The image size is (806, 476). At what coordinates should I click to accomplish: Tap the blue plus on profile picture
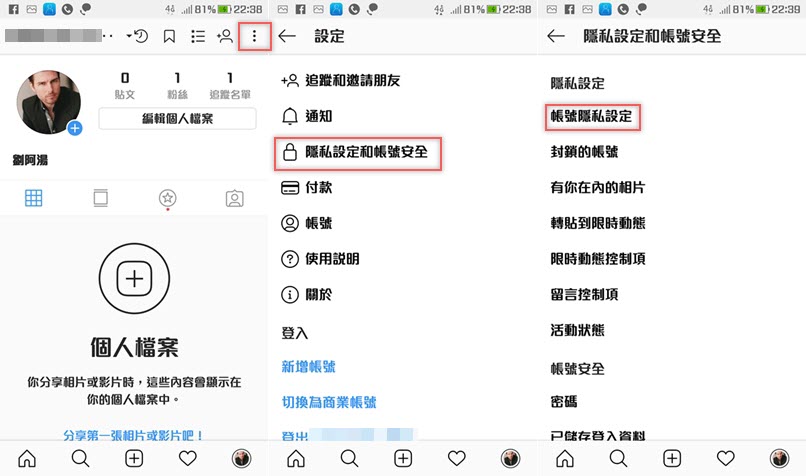click(x=75, y=128)
